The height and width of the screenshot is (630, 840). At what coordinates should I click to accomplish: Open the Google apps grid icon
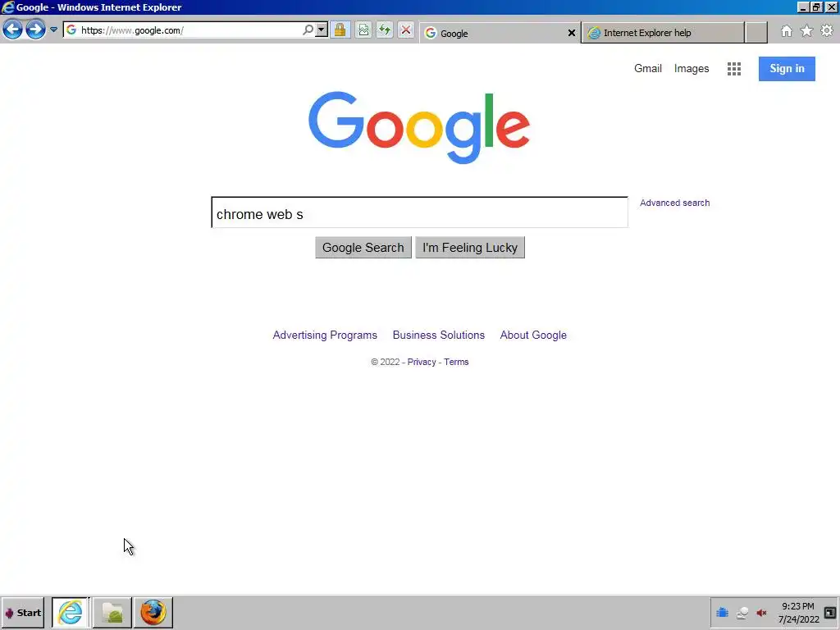click(734, 69)
